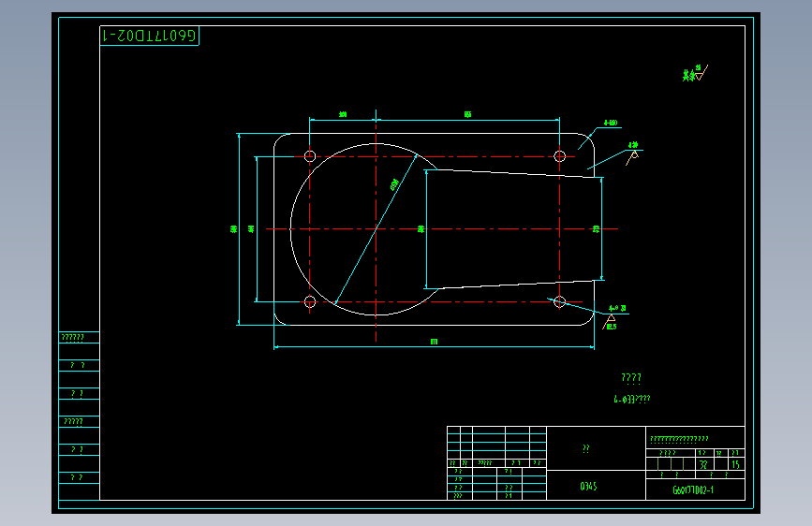Select the value 32 cell in title block
The width and height of the screenshot is (812, 526).
(703, 464)
